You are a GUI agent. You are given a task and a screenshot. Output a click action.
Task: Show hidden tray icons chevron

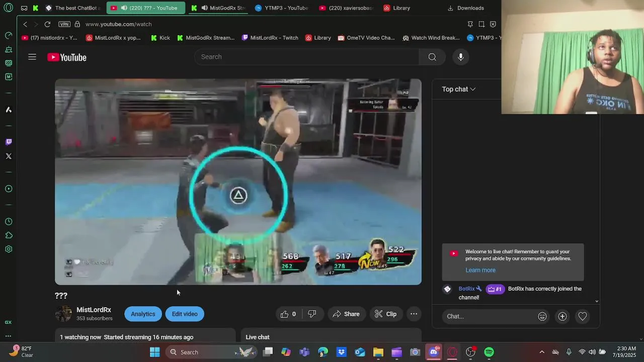[541, 352]
